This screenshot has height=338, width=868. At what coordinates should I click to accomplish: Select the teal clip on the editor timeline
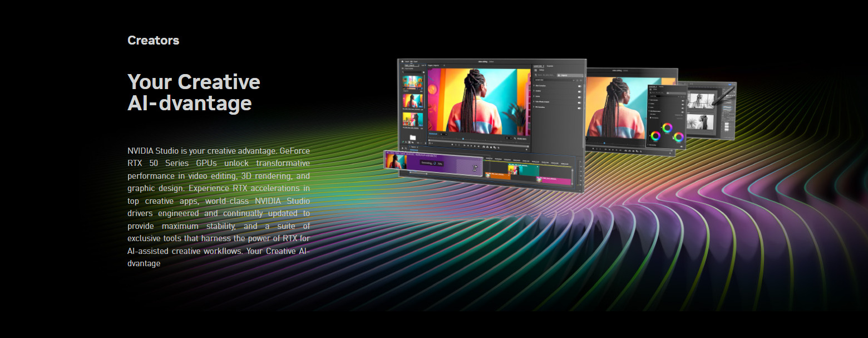[x=523, y=170]
